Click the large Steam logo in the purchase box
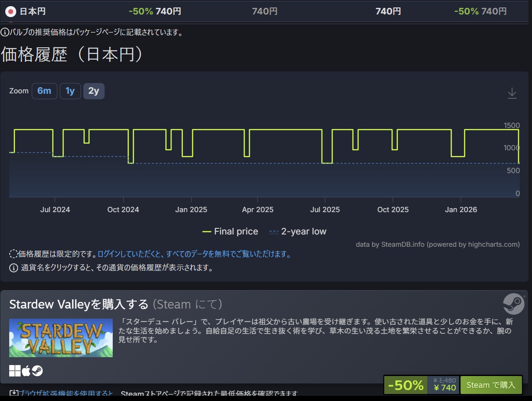The width and height of the screenshot is (532, 401). coord(513,304)
